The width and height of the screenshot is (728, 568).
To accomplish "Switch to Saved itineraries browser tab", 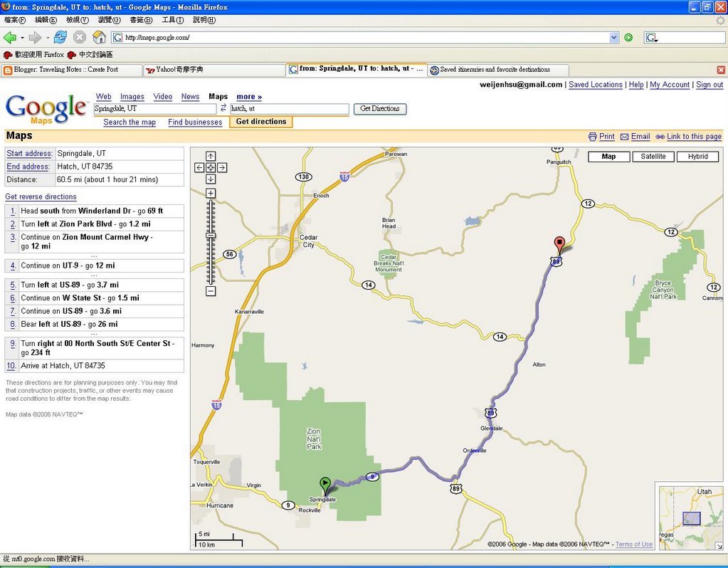I will pyautogui.click(x=498, y=70).
